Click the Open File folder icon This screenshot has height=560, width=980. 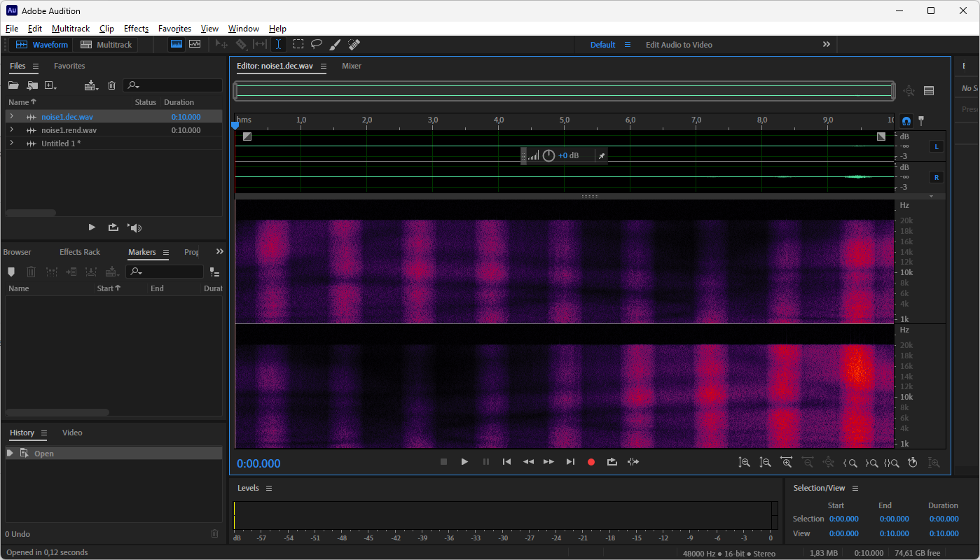coord(13,85)
